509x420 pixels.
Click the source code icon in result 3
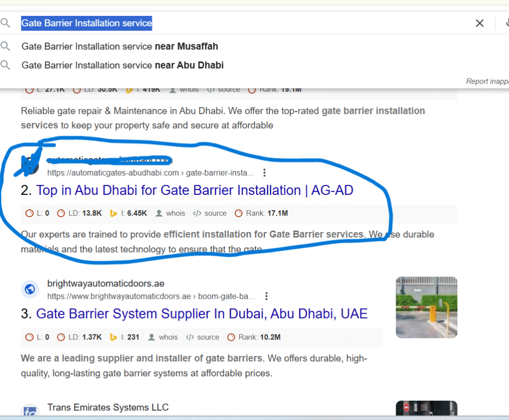pyautogui.click(x=190, y=337)
